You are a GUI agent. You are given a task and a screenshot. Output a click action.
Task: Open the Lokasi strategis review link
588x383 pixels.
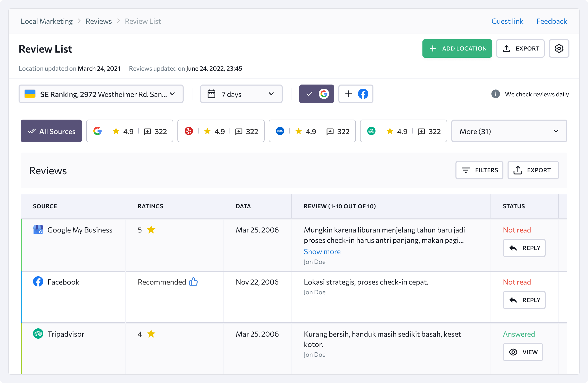(366, 282)
